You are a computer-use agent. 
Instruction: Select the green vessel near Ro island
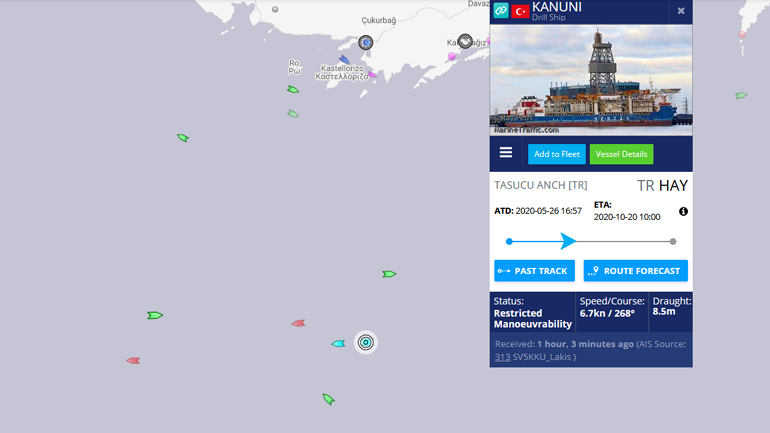coord(293,89)
